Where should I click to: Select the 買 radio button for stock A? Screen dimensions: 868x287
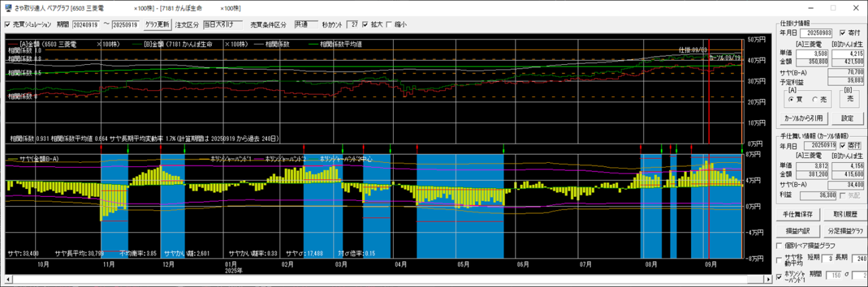[x=791, y=99]
